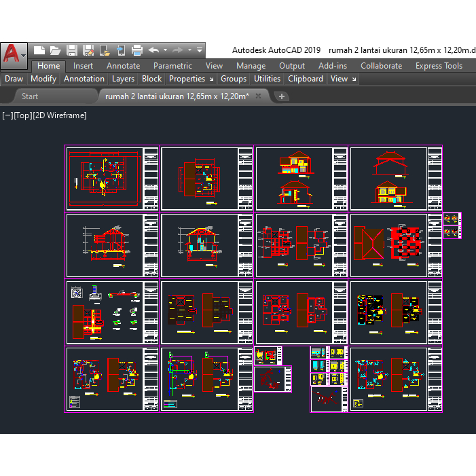Click the Open file folder icon
This screenshot has width=476, height=476.
(x=55, y=50)
